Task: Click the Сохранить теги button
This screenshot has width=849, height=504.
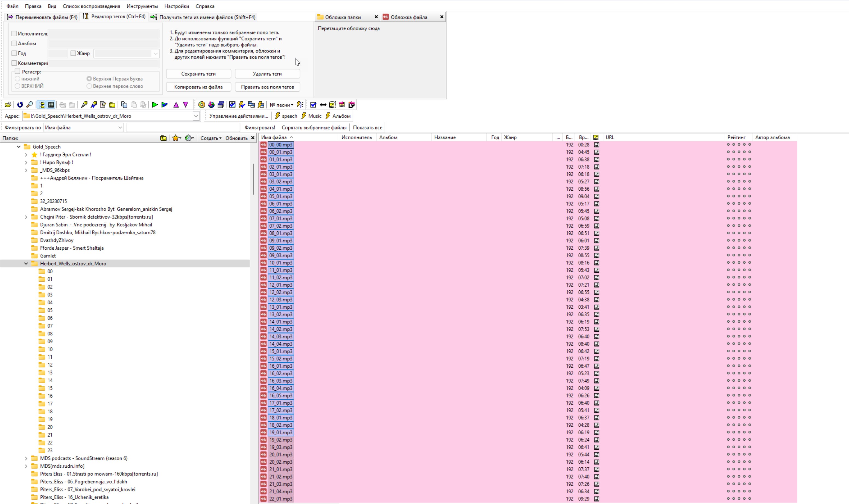Action: point(198,74)
